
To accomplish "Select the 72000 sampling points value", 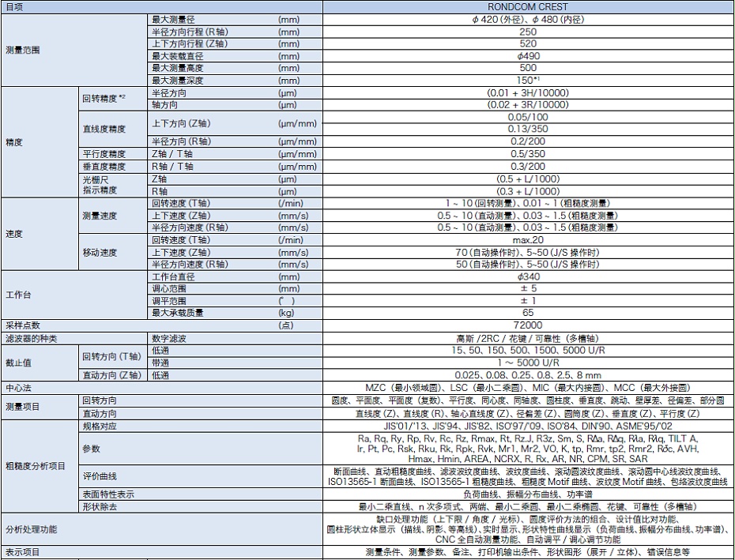I will (x=528, y=325).
